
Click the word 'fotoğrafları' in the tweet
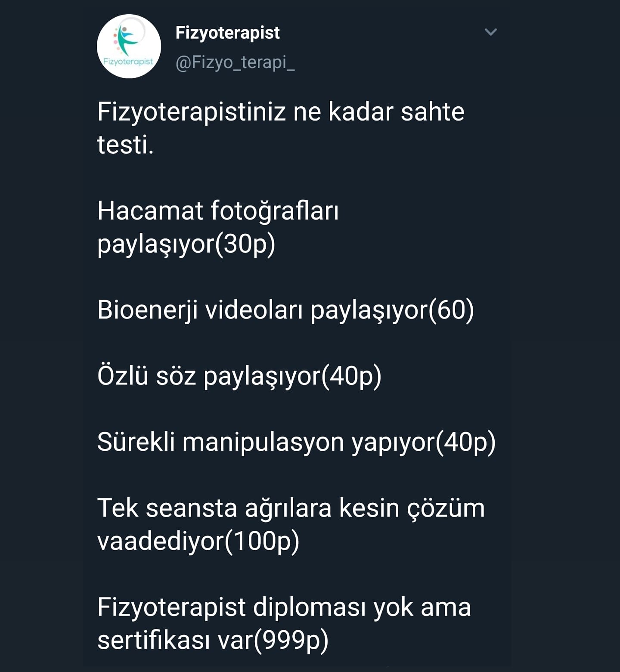click(x=275, y=212)
